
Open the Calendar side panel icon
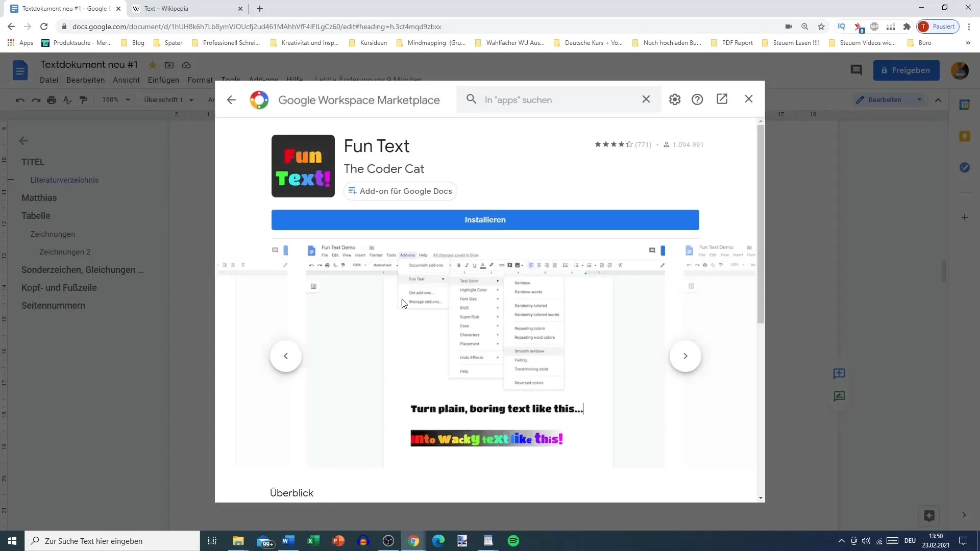965,105
